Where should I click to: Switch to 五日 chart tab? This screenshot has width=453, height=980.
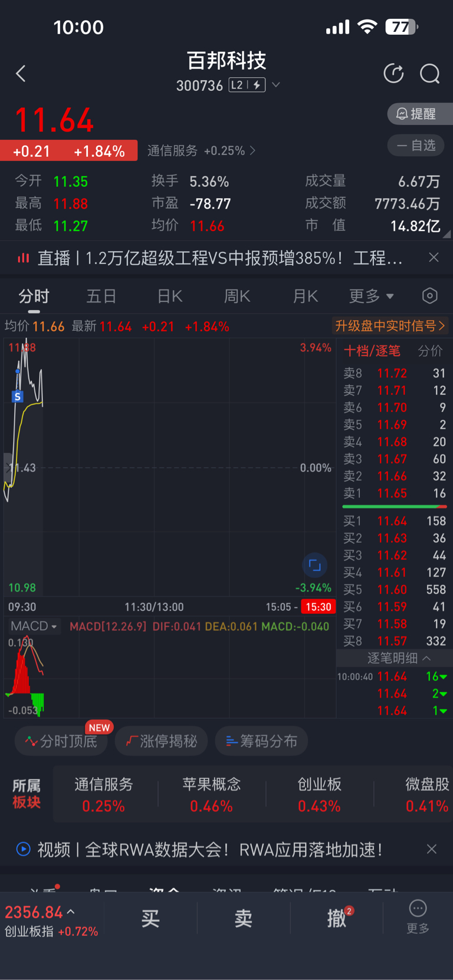pyautogui.click(x=101, y=296)
